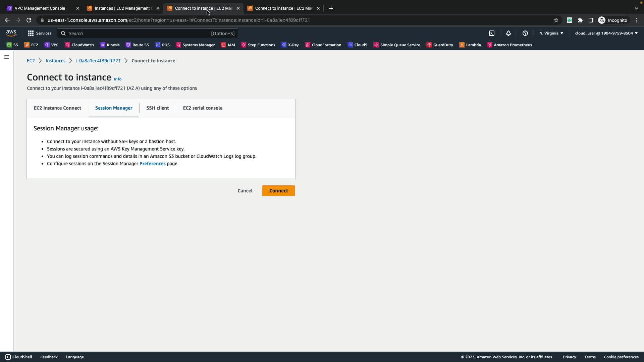Click the AWS logo home icon
Screen dimensions: 644x362
tap(11, 33)
